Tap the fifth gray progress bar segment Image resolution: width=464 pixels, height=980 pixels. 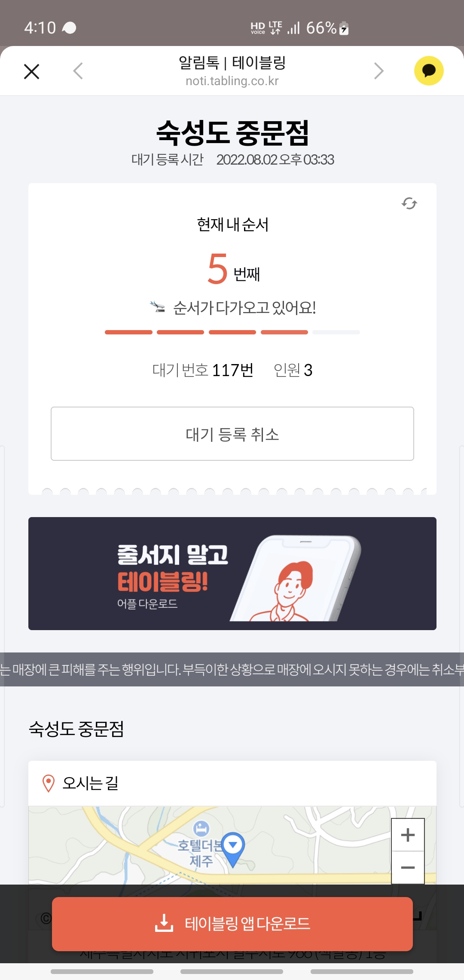(x=336, y=332)
